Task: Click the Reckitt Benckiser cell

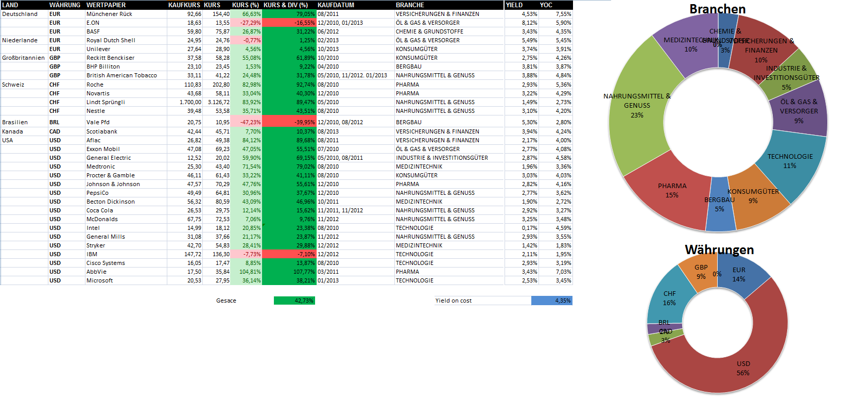Action: 126,58
